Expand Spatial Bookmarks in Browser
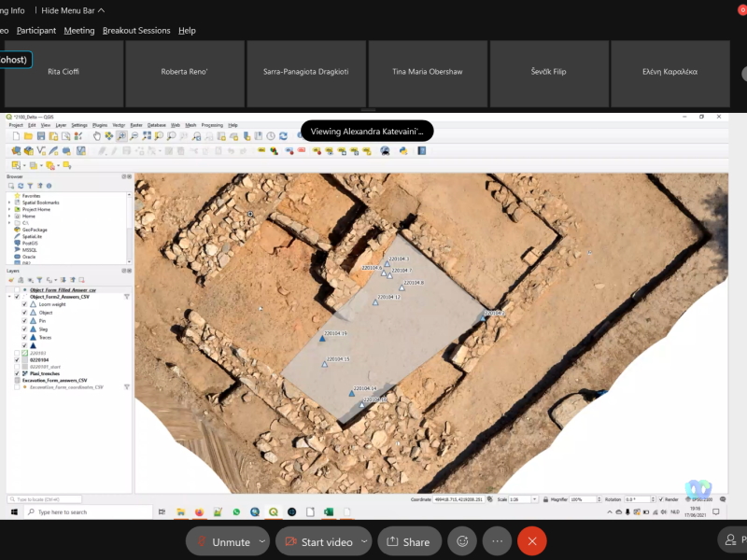Viewport: 747px width, 560px height. (x=9, y=203)
